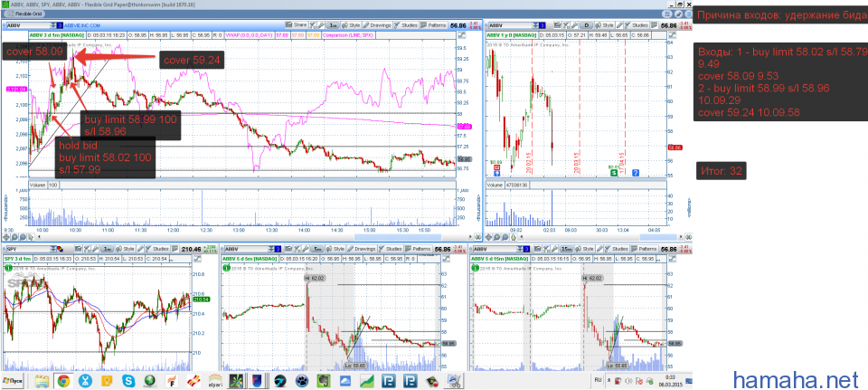Open Style menu in SPY chart
This screenshot has width=868, height=390.
coord(125,249)
